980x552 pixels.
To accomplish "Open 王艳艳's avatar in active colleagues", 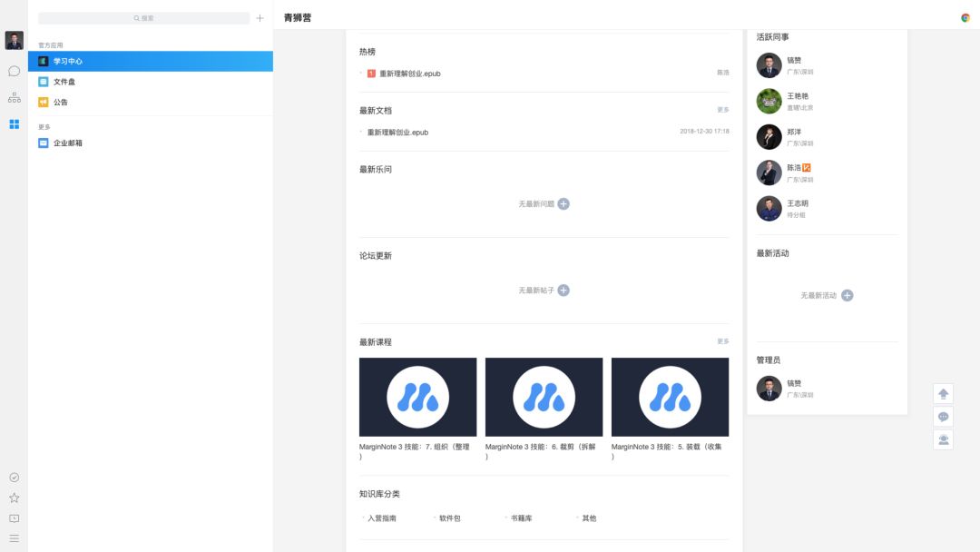I will [x=769, y=102].
